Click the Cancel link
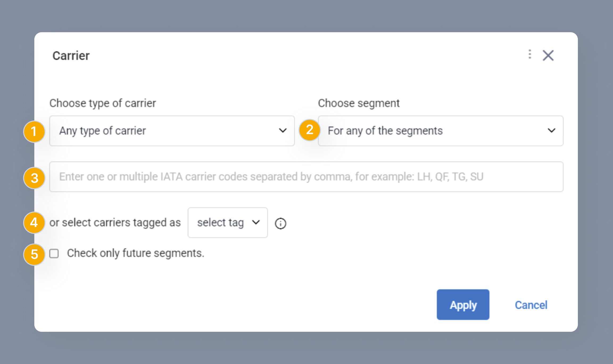 [531, 305]
